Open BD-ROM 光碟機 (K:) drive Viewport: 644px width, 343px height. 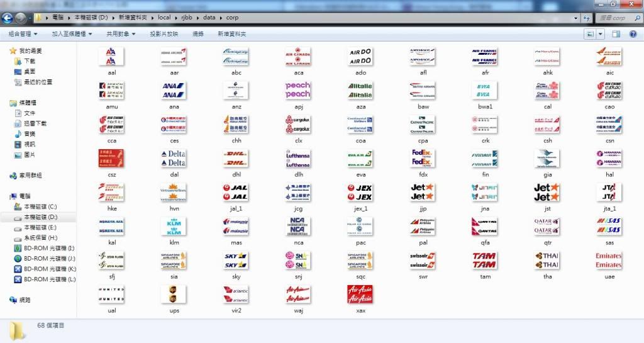coord(45,269)
